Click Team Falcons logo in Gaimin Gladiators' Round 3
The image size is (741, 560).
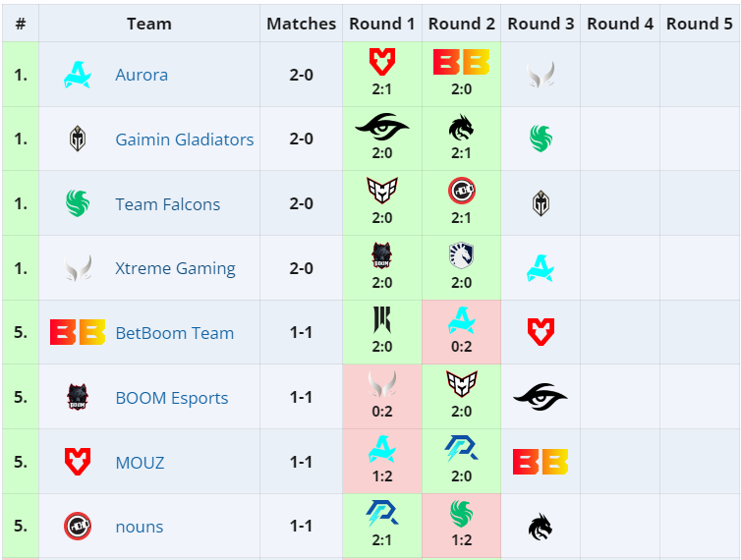(x=541, y=140)
